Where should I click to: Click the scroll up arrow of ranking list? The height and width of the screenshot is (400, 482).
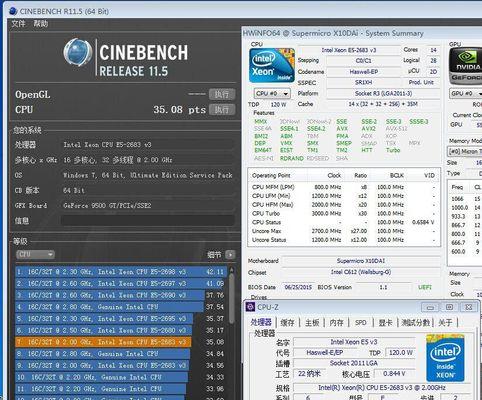[x=231, y=270]
